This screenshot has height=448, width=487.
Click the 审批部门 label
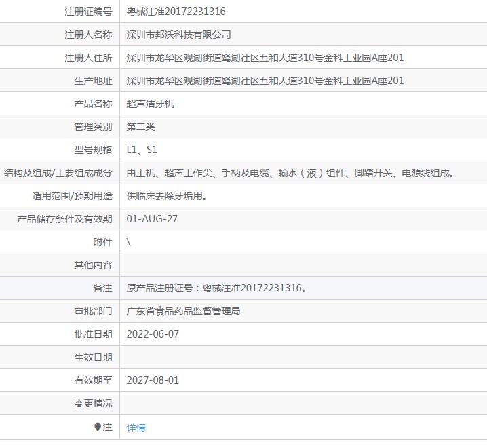coord(93,311)
